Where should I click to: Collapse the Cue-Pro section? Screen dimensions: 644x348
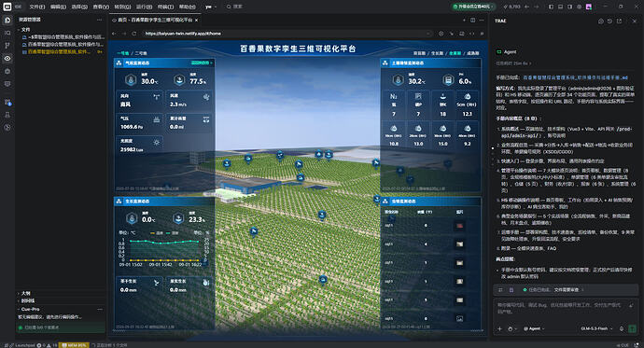pyautogui.click(x=31, y=309)
